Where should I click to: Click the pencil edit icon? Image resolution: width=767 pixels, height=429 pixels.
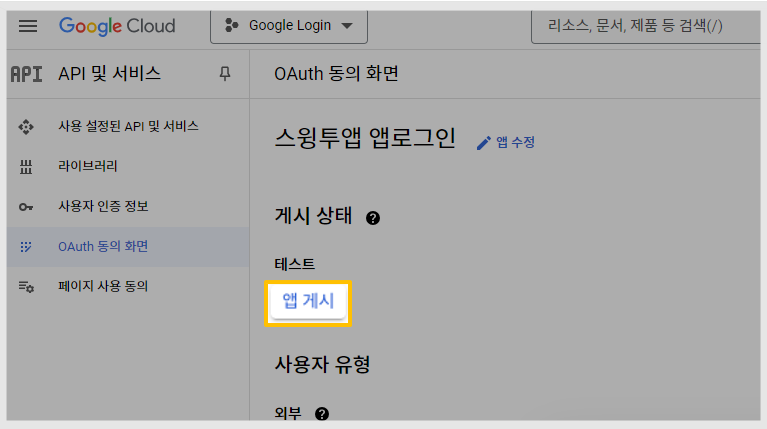(x=484, y=143)
